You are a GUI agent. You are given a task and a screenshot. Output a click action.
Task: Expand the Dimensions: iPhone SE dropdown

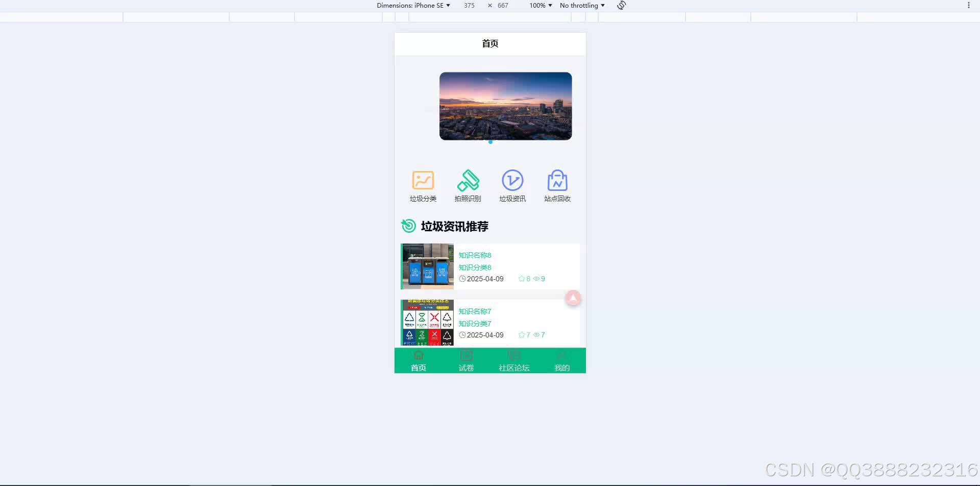413,5
